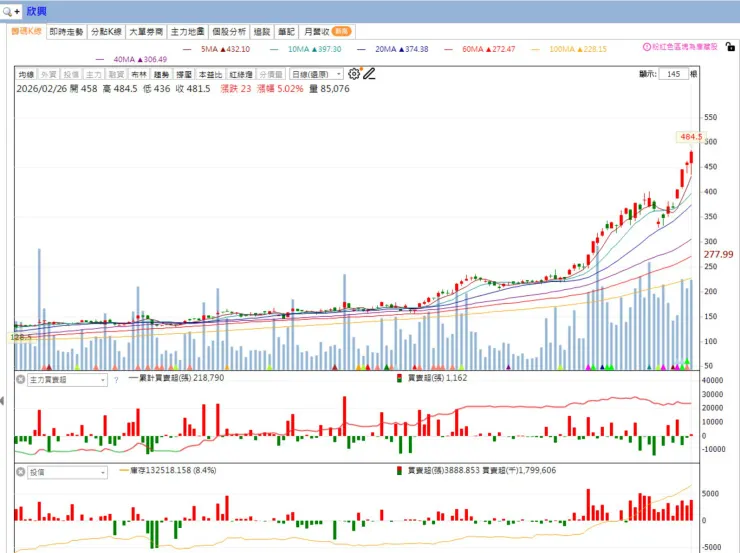The width and height of the screenshot is (740, 553).
Task: Switch to the 追蹤 tab
Action: click(262, 32)
